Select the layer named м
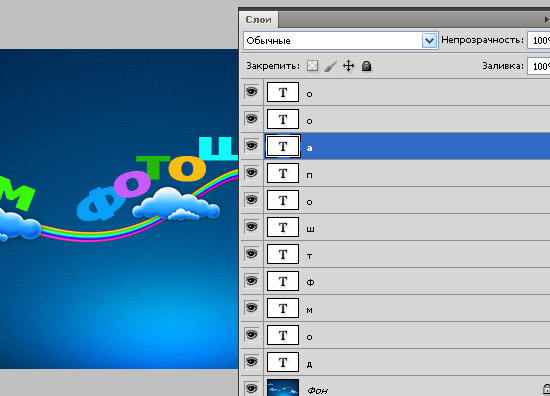 (309, 310)
